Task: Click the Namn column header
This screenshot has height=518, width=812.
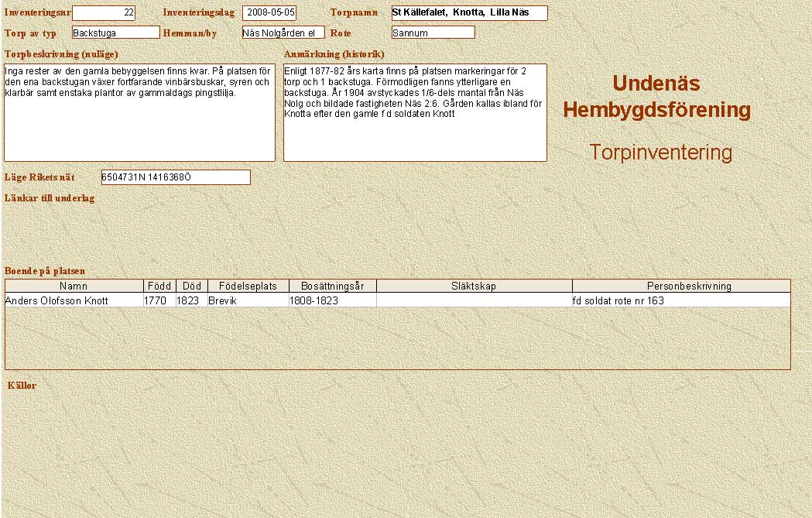Action: pos(74,286)
